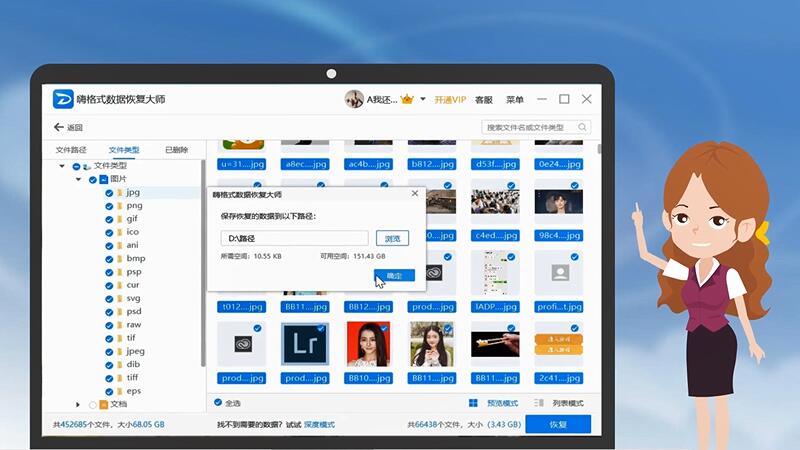
Task: Select file label 0e24....jpg
Action: pyautogui.click(x=559, y=164)
